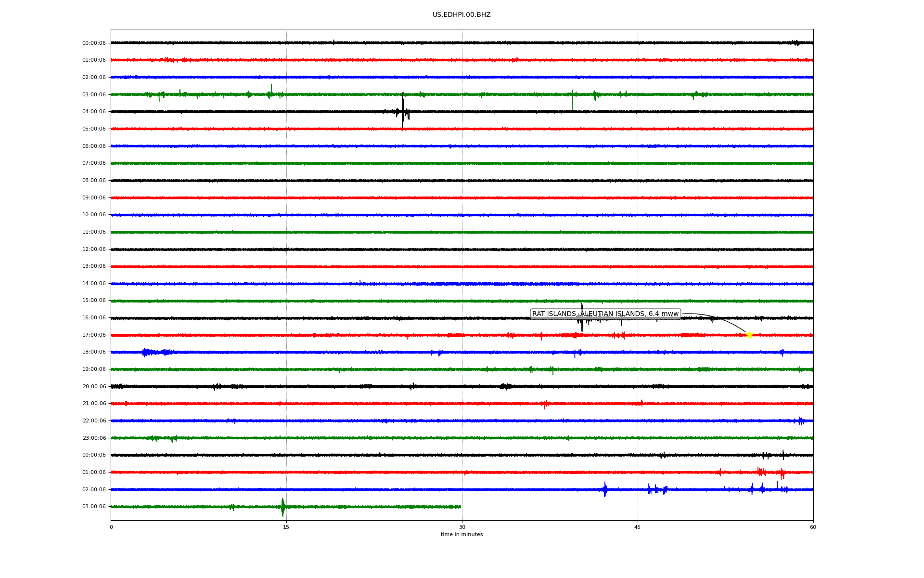Click the Rat Islands 6.4 mww annotation label
This screenshot has width=924, height=578.
[x=605, y=314]
